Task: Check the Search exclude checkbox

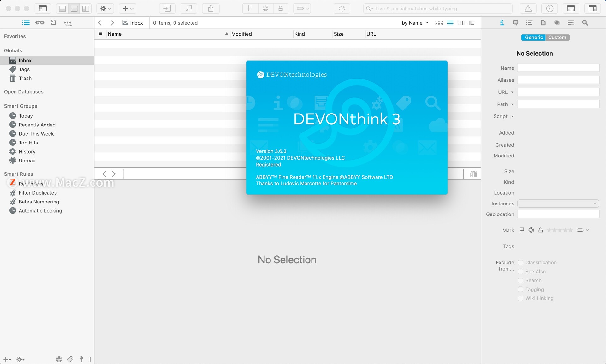Action: coord(520,280)
